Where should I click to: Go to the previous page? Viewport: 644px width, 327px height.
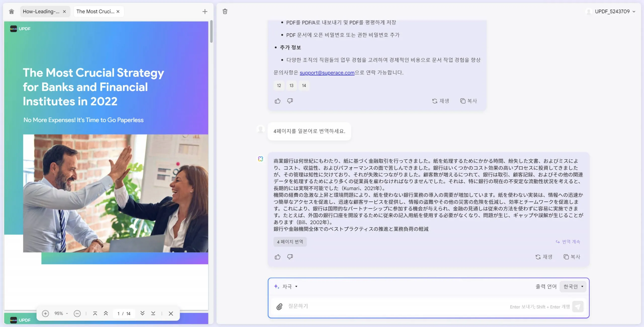click(106, 313)
